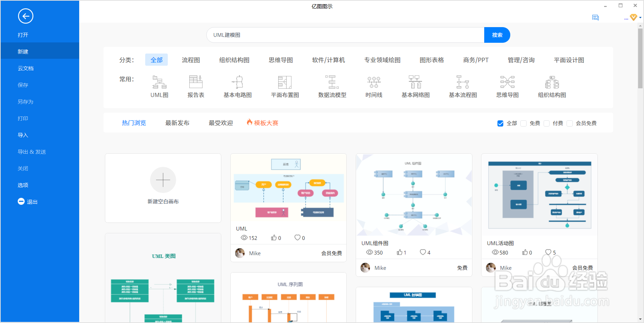Screen dimensions: 644x323
Task: Enable the 会员免费 filter checkbox
Action: [570, 123]
